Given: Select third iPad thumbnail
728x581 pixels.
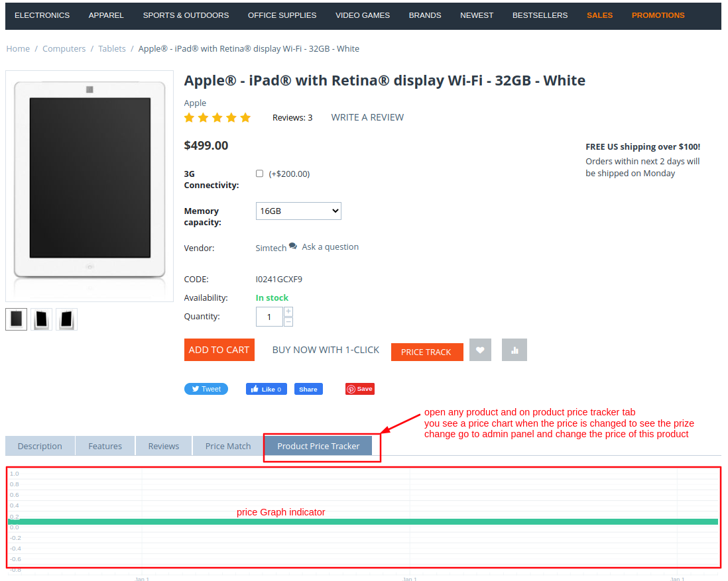Looking at the screenshot, I should (66, 319).
